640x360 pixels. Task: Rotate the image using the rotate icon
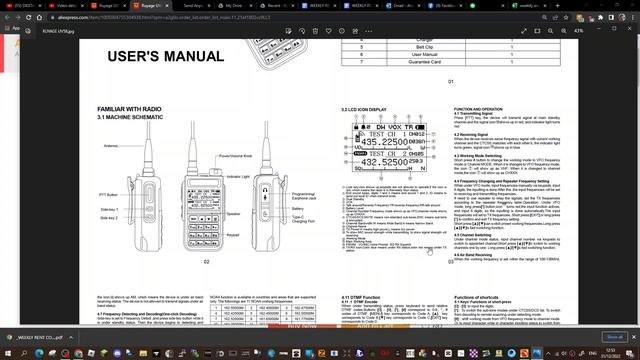tap(302, 31)
